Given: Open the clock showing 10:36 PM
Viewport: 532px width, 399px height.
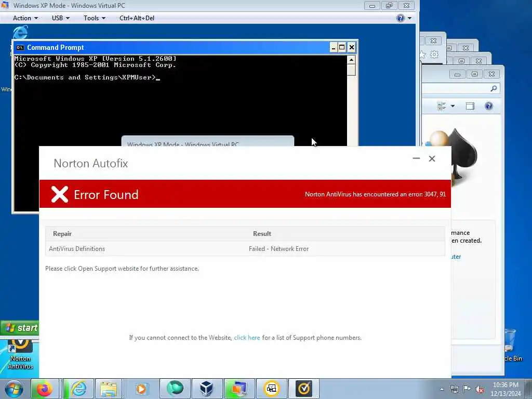Looking at the screenshot, I should point(506,389).
